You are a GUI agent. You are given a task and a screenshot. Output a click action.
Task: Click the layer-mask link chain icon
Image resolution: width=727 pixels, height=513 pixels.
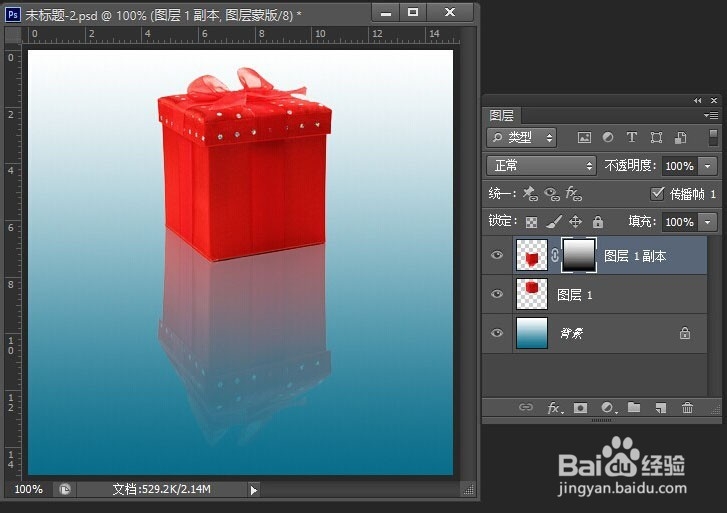pyautogui.click(x=555, y=255)
